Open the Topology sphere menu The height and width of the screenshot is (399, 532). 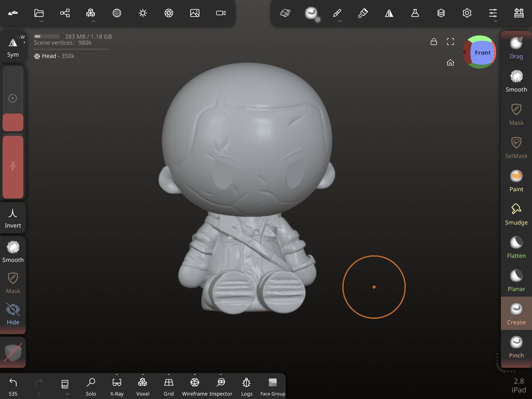pos(117,13)
